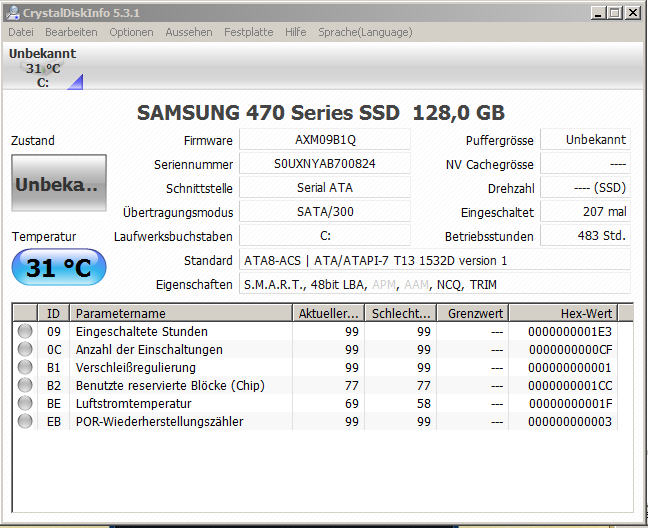Click the Übertragungsmodus field SATA/300
The height and width of the screenshot is (528, 648).
click(x=325, y=212)
